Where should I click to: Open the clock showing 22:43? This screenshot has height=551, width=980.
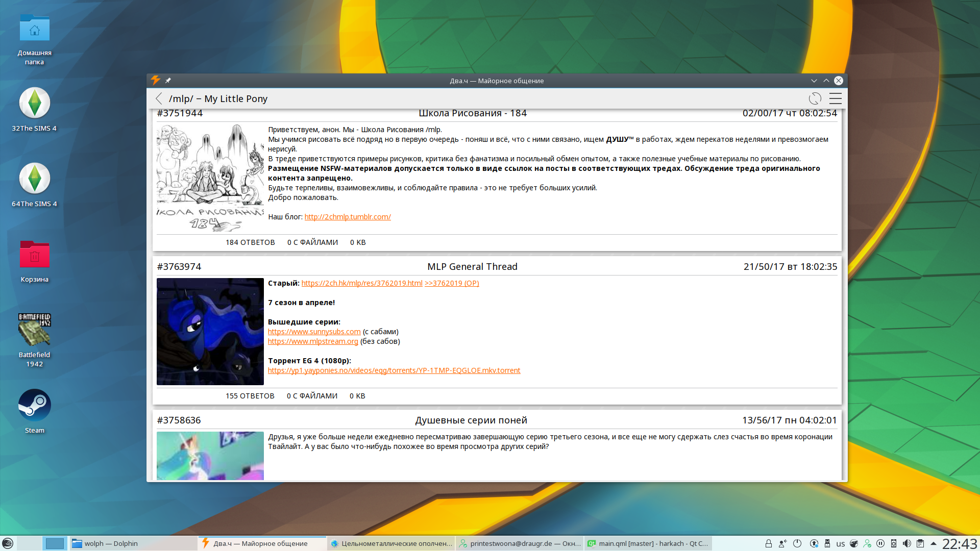click(959, 544)
